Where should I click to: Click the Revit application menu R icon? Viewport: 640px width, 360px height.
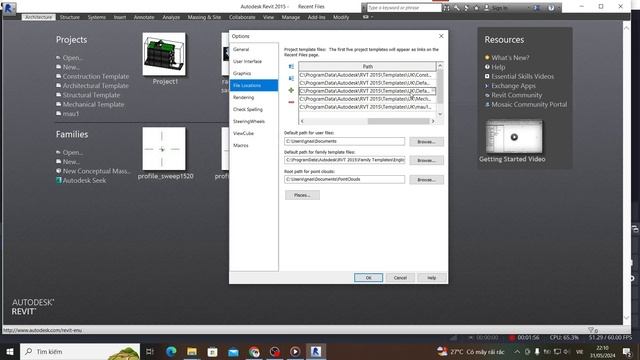coord(9,8)
